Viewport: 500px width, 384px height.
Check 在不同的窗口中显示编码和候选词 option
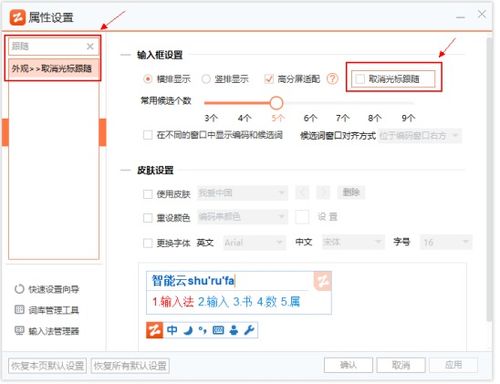(148, 135)
